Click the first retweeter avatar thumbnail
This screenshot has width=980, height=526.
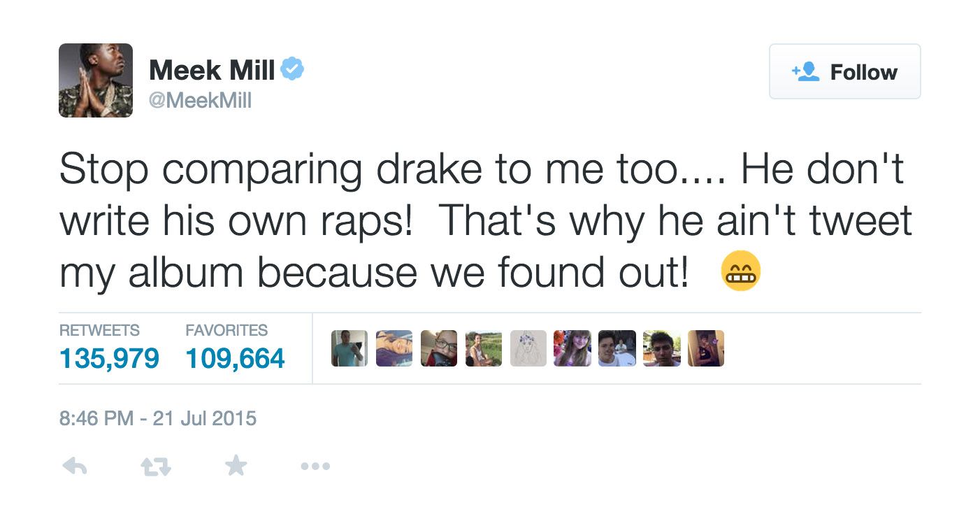pyautogui.click(x=349, y=348)
